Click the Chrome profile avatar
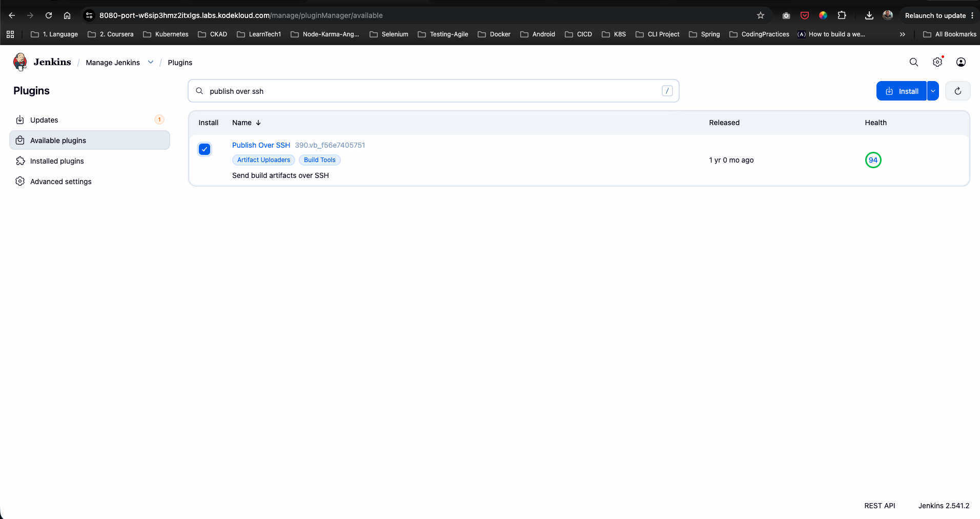This screenshot has height=519, width=980. click(888, 15)
